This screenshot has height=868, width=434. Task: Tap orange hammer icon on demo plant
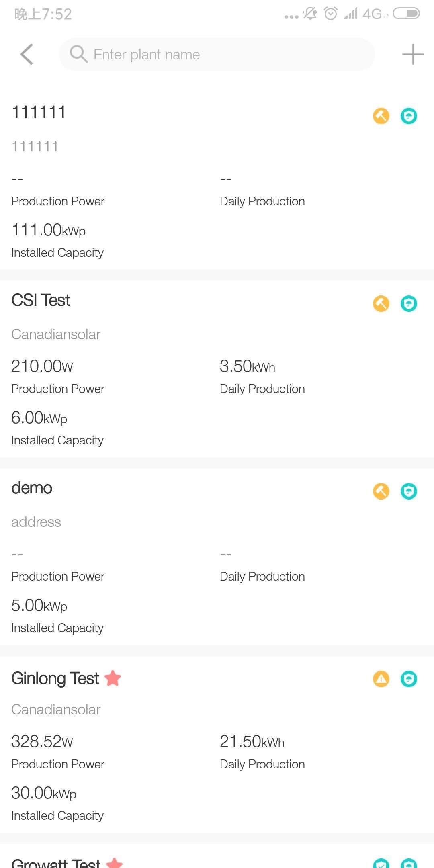coord(381,491)
